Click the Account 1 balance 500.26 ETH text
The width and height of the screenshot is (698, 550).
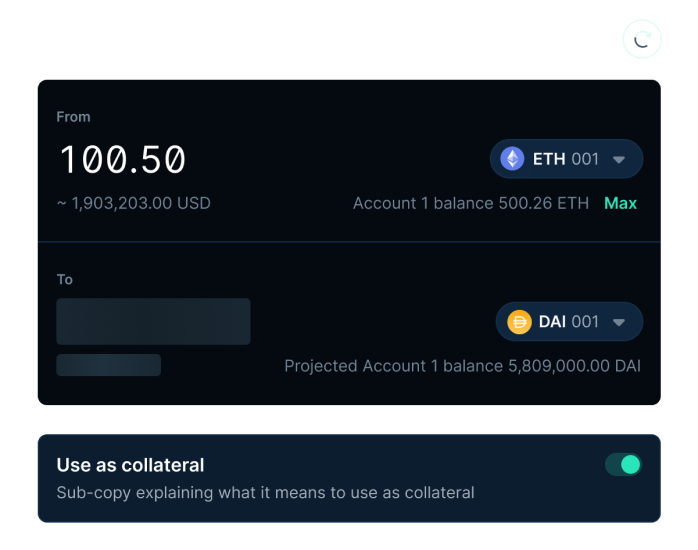point(471,203)
